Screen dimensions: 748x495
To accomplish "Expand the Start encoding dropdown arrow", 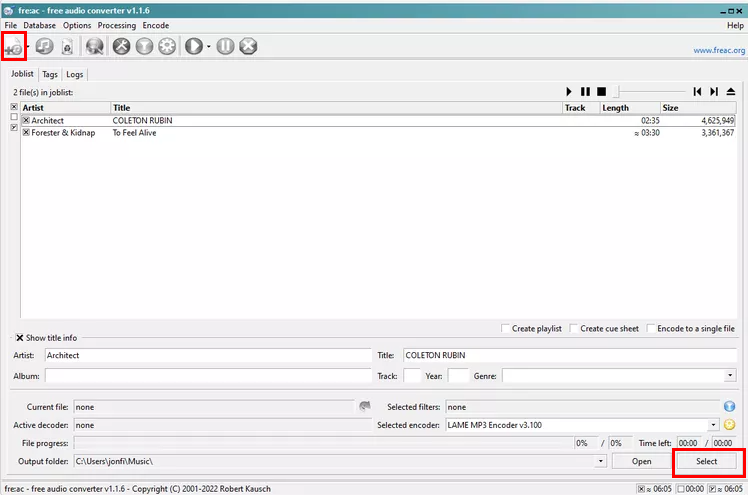I will click(x=208, y=47).
